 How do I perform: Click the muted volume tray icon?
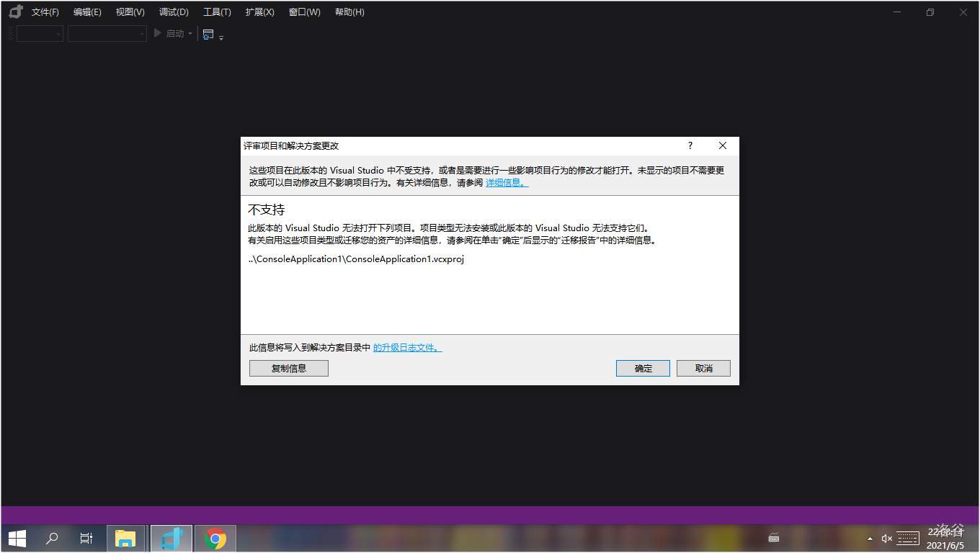click(x=886, y=538)
